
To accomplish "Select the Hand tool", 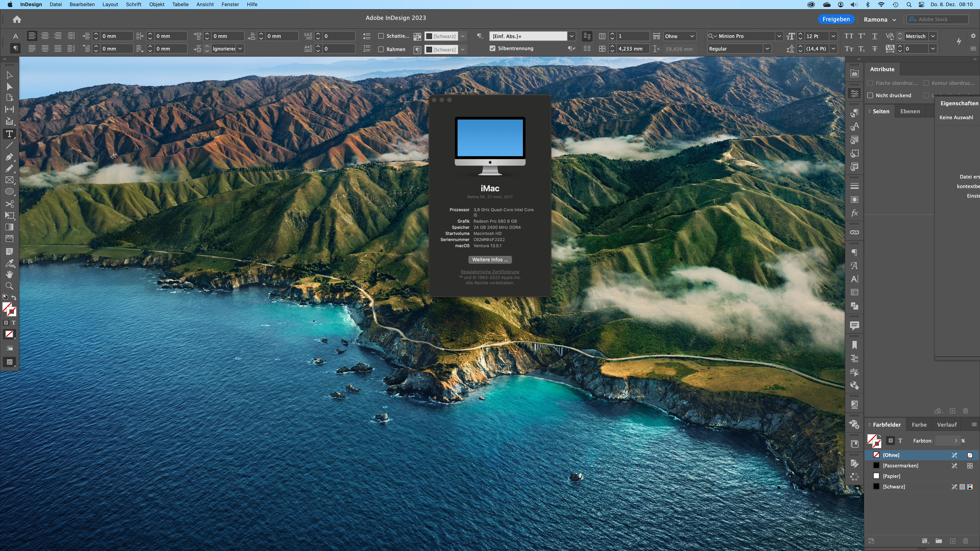I will click(9, 274).
